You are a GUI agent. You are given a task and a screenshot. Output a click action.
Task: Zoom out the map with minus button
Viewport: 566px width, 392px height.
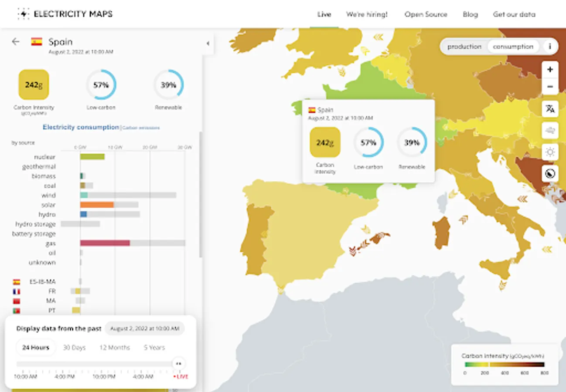pyautogui.click(x=550, y=87)
